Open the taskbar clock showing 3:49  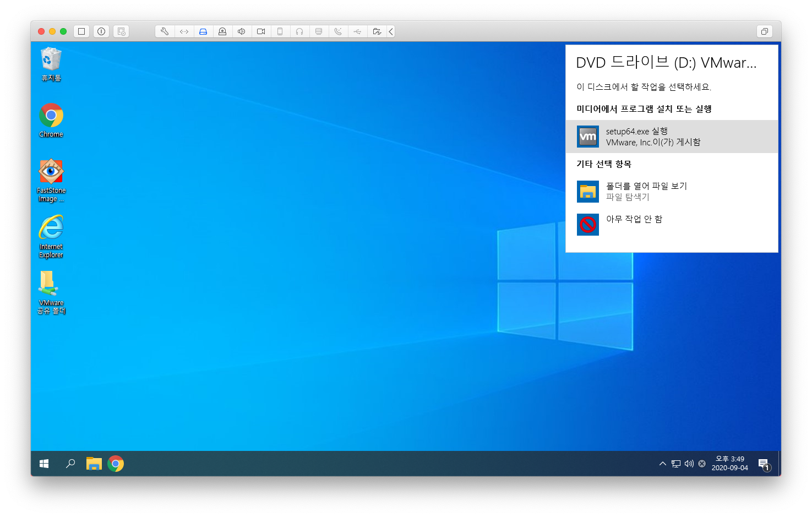[x=730, y=464]
